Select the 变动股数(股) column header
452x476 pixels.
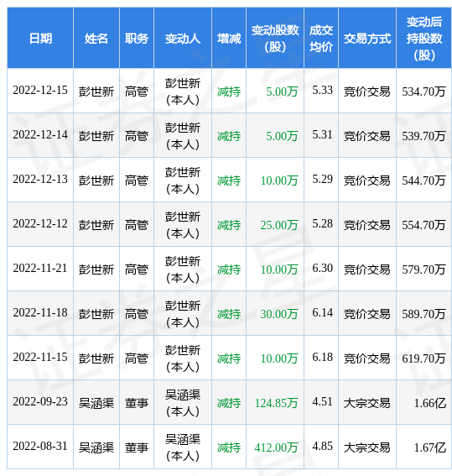click(x=275, y=39)
